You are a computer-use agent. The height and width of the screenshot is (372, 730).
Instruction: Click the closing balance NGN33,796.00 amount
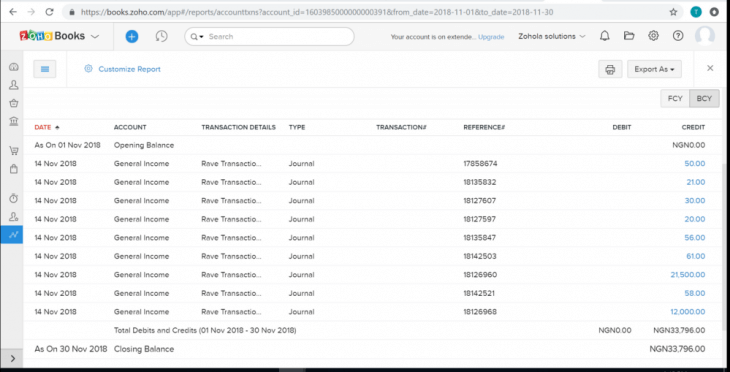[x=677, y=349]
